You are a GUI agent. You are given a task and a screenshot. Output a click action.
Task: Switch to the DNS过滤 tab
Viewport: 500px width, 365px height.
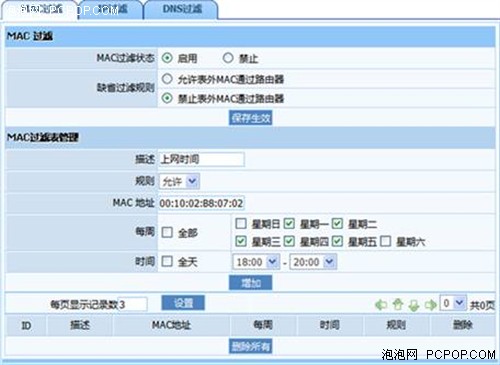coord(182,9)
